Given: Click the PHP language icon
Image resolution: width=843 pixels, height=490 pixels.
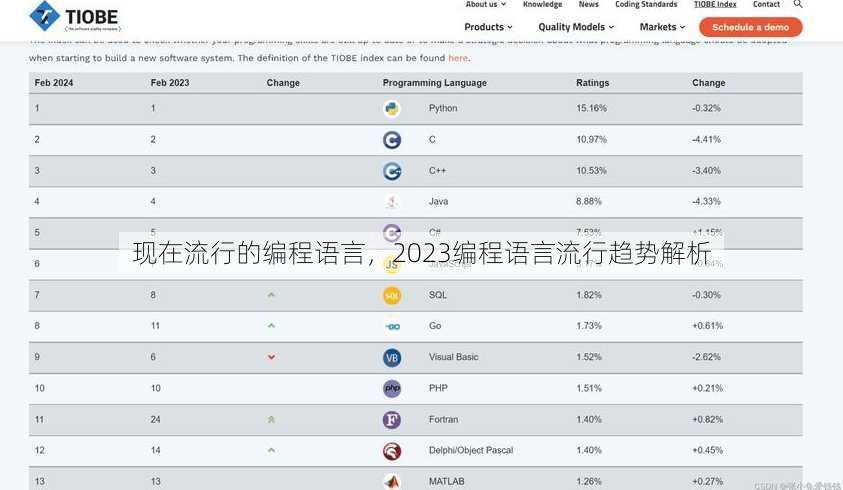Looking at the screenshot, I should tap(391, 388).
